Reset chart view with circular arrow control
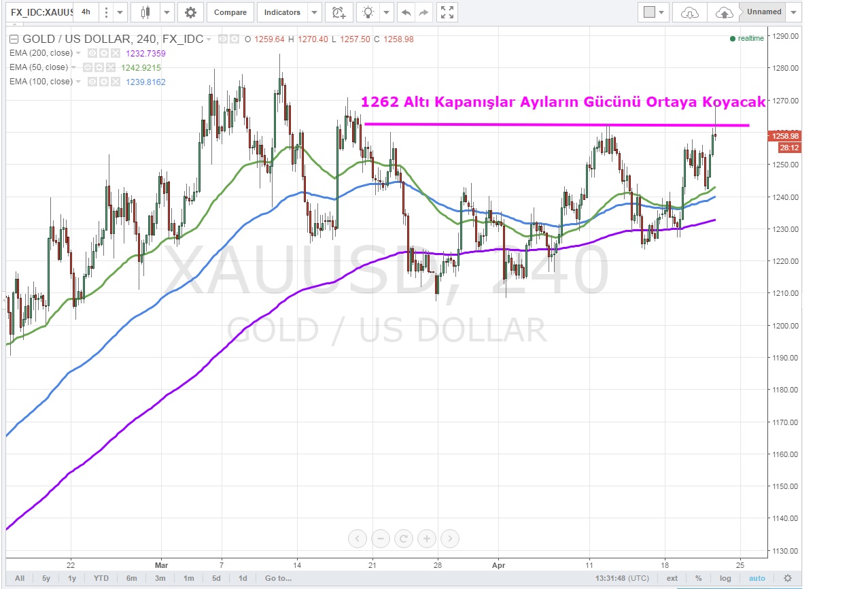This screenshot has height=589, width=868. [x=404, y=539]
